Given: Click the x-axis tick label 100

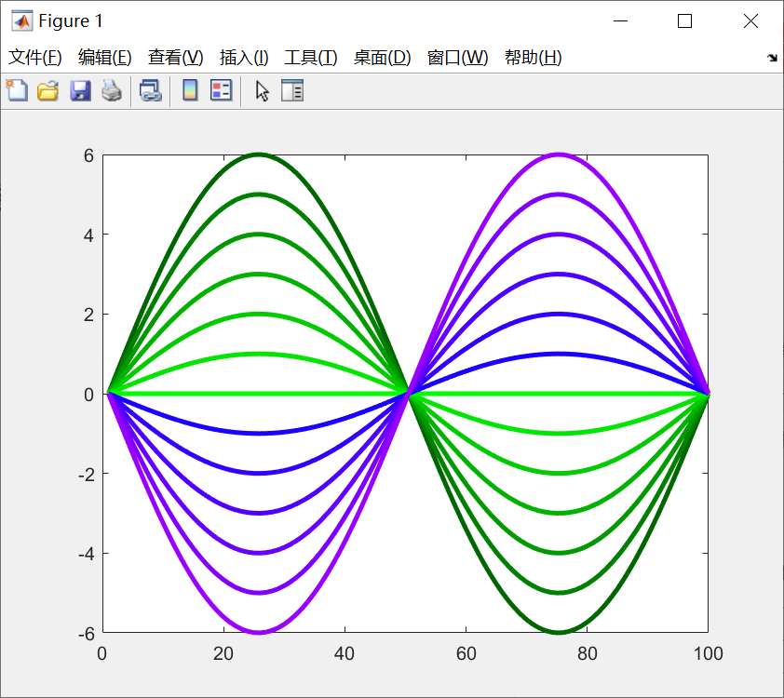Looking at the screenshot, I should [708, 653].
